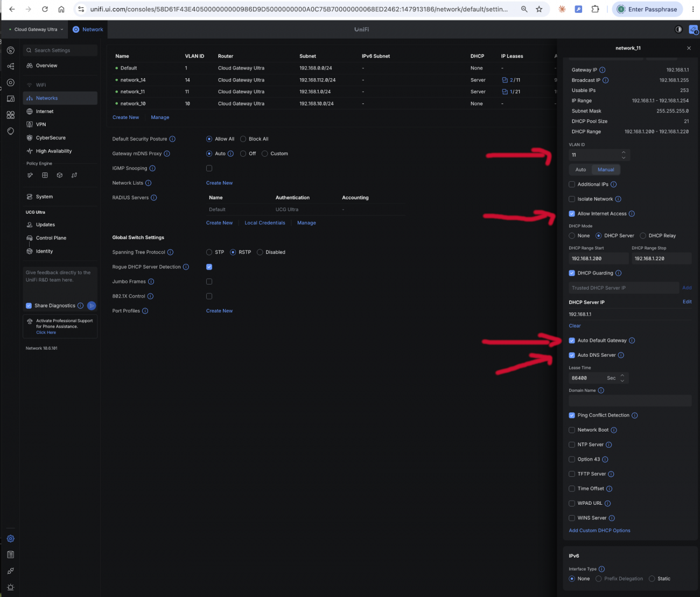
Task: Click the Enter Passphrase button in Chrome
Action: (647, 9)
